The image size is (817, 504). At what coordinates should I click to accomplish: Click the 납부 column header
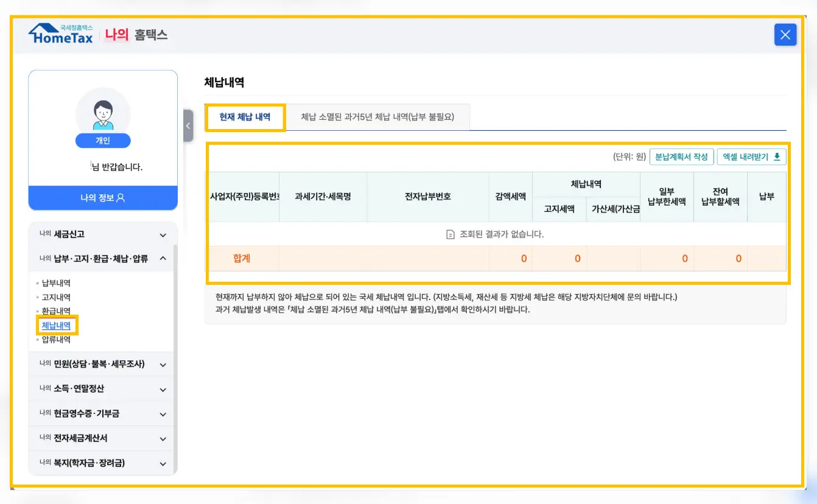point(766,197)
